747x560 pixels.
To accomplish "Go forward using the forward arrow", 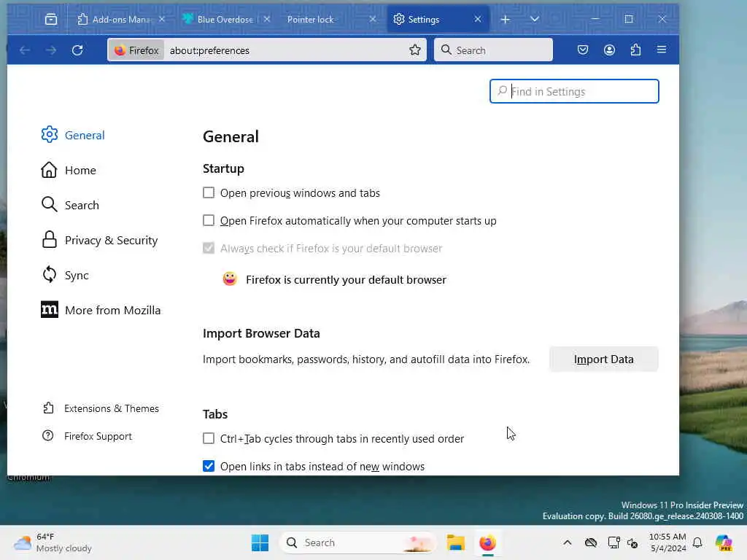I will (51, 50).
